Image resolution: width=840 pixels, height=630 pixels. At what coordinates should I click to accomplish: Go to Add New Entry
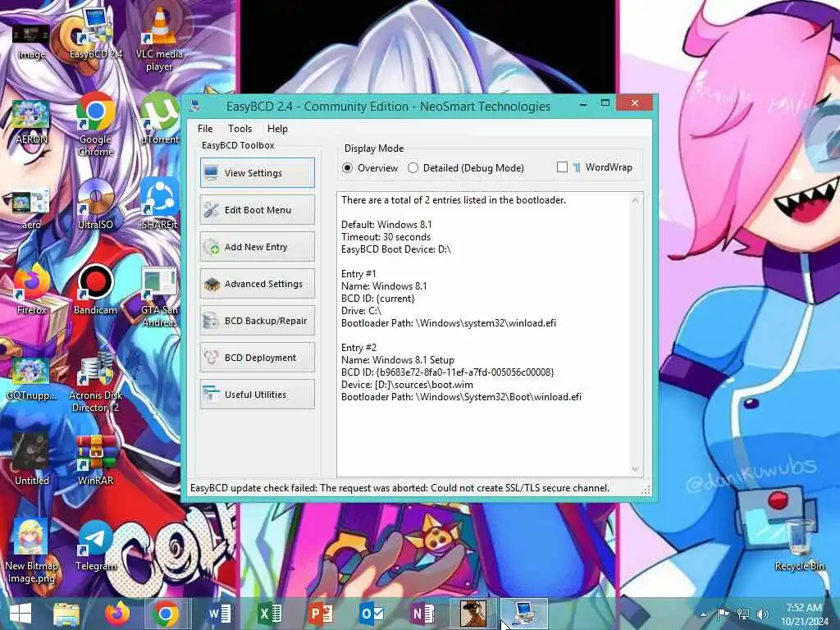[x=257, y=246]
